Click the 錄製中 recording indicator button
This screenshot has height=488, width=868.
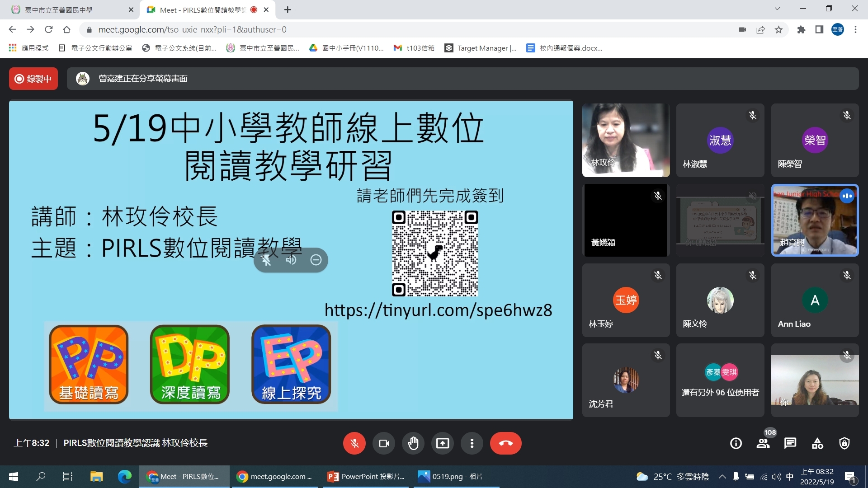(x=33, y=79)
